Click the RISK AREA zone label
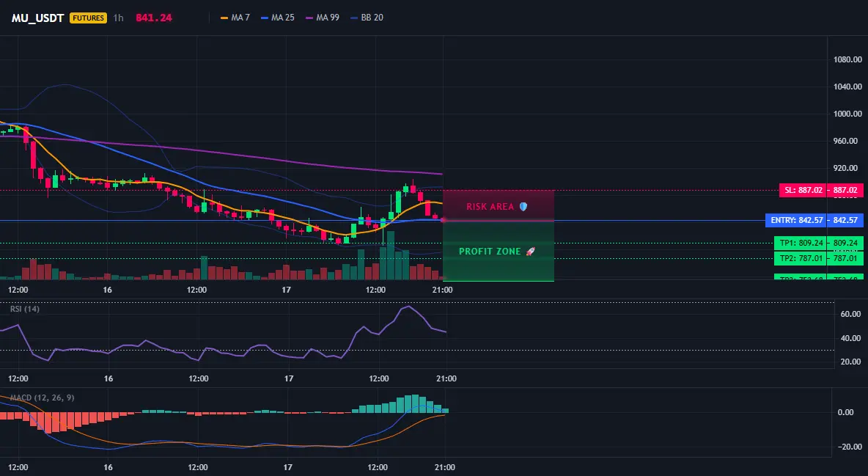Image resolution: width=868 pixels, height=476 pixels. click(497, 207)
